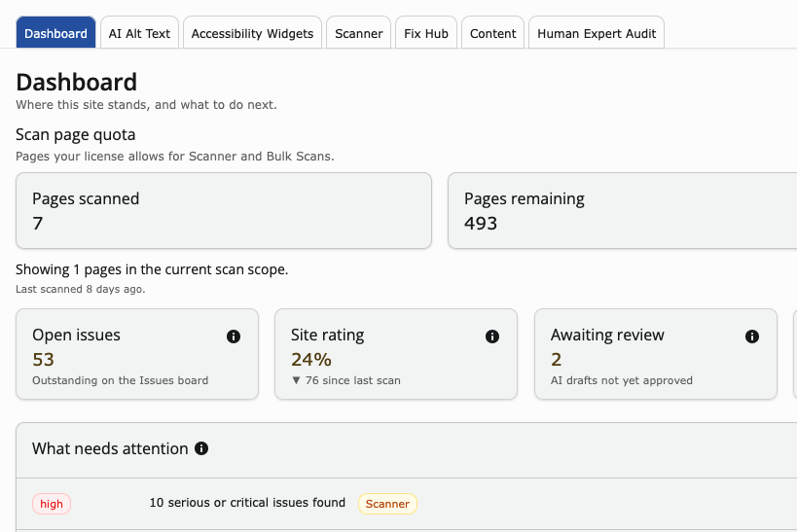797x532 pixels.
Task: Click the pages scanned value 7
Action: click(x=38, y=223)
